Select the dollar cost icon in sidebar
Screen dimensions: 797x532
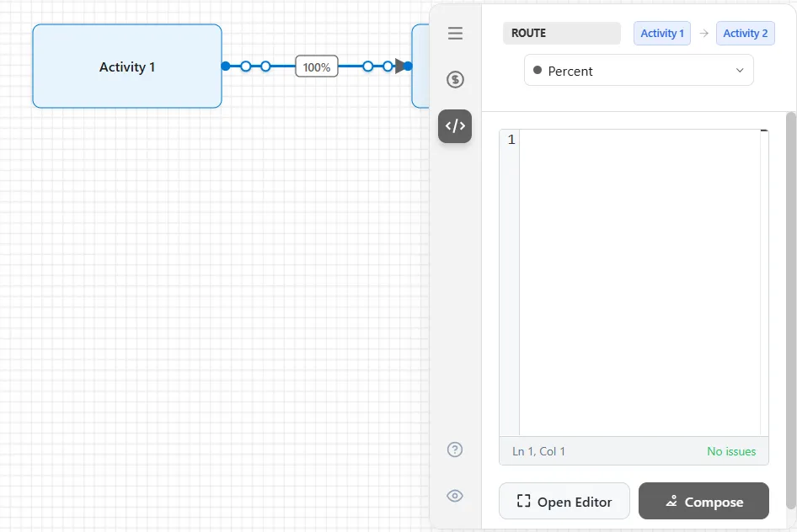point(455,80)
